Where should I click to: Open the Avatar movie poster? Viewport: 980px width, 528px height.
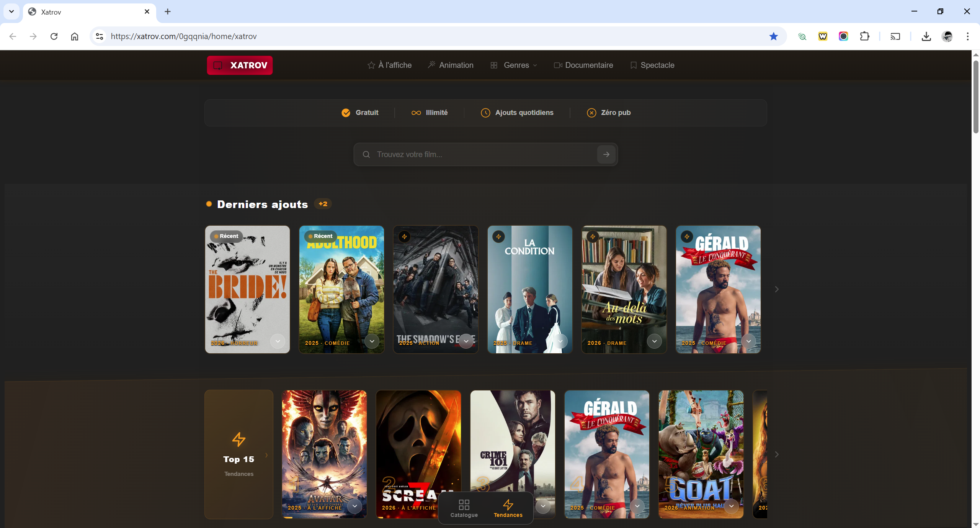[324, 444]
